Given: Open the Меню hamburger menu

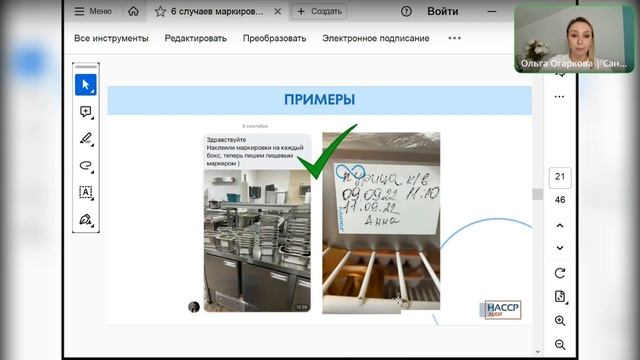Looking at the screenshot, I should pyautogui.click(x=93, y=11).
